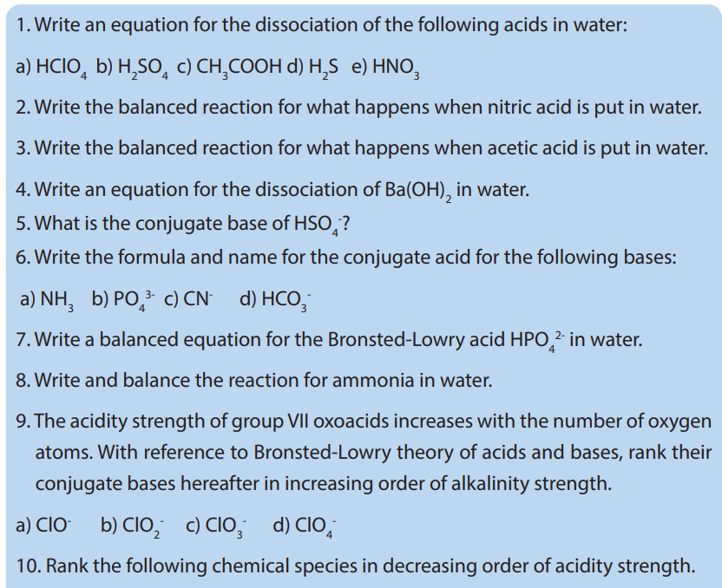The height and width of the screenshot is (588, 722).
Task: Click question 10 about acidity ranking
Action: [x=356, y=566]
